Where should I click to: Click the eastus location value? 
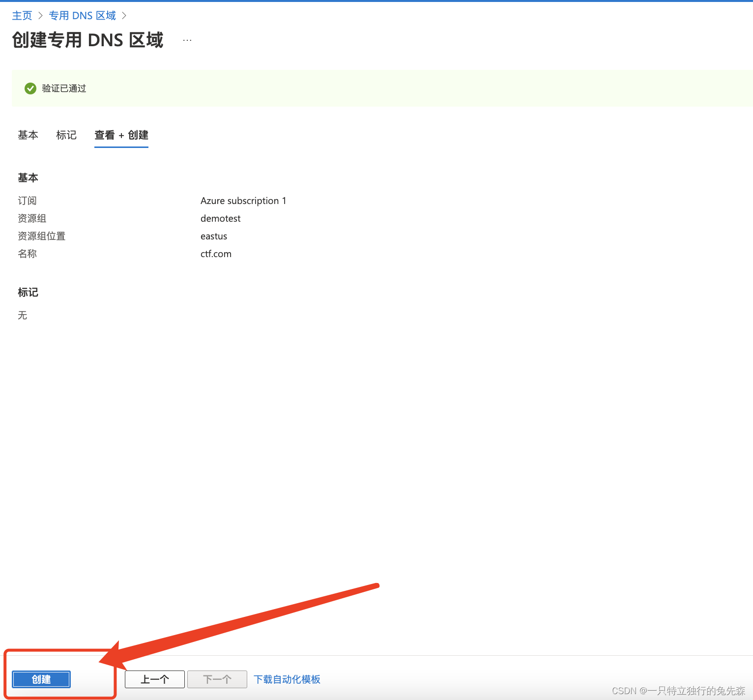point(214,236)
